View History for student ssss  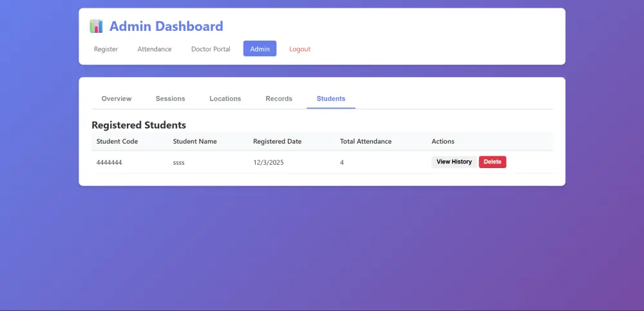pos(454,162)
